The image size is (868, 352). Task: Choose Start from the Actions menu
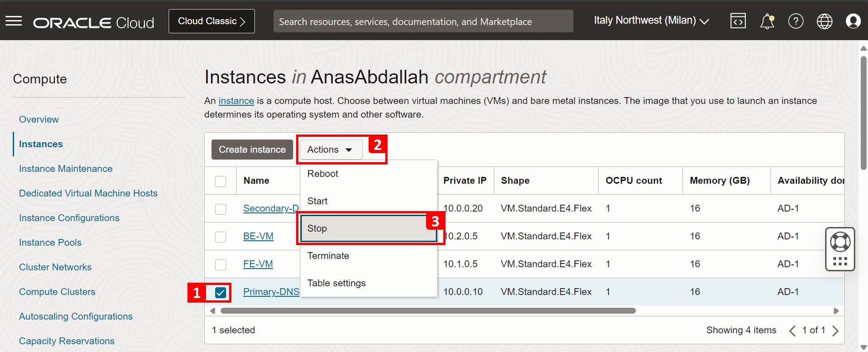(x=369, y=201)
